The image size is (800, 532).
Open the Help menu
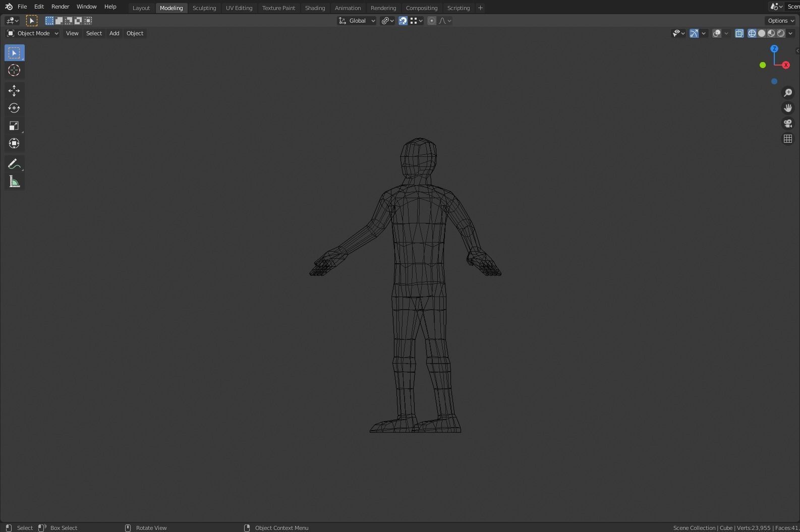coord(110,7)
